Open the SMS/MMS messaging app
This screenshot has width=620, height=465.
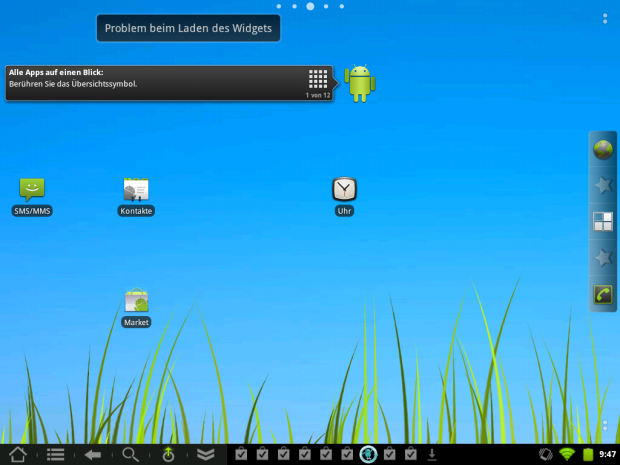pyautogui.click(x=32, y=197)
